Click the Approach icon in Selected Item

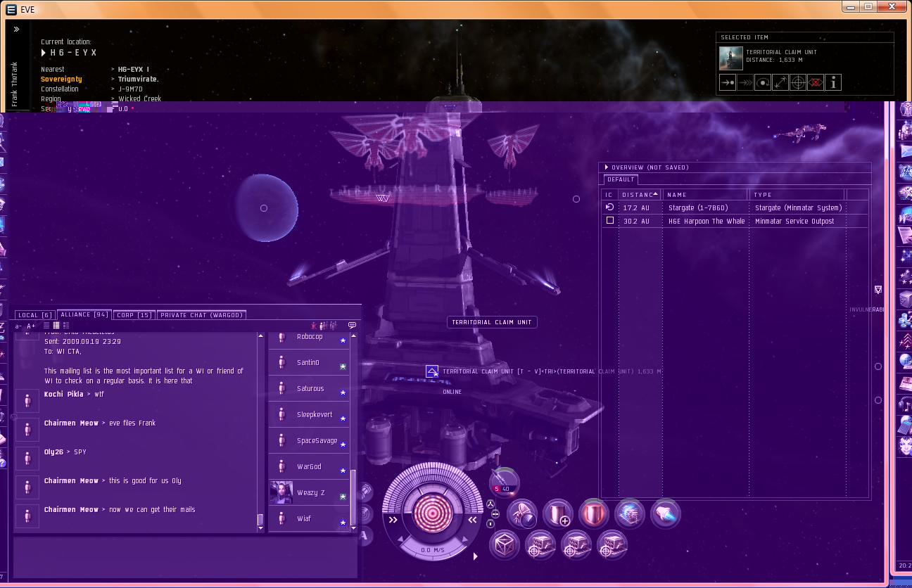728,83
